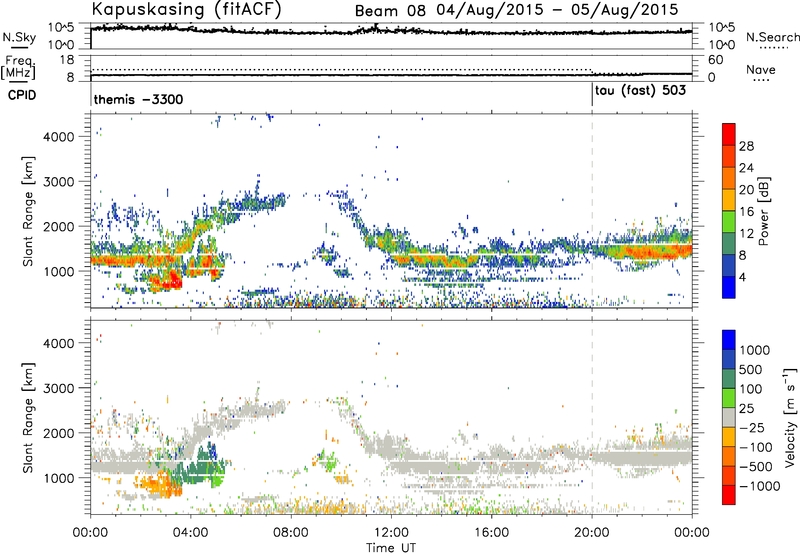Click the 1000 tick on Velocity colorbar
The width and height of the screenshot is (800, 554).
click(754, 350)
